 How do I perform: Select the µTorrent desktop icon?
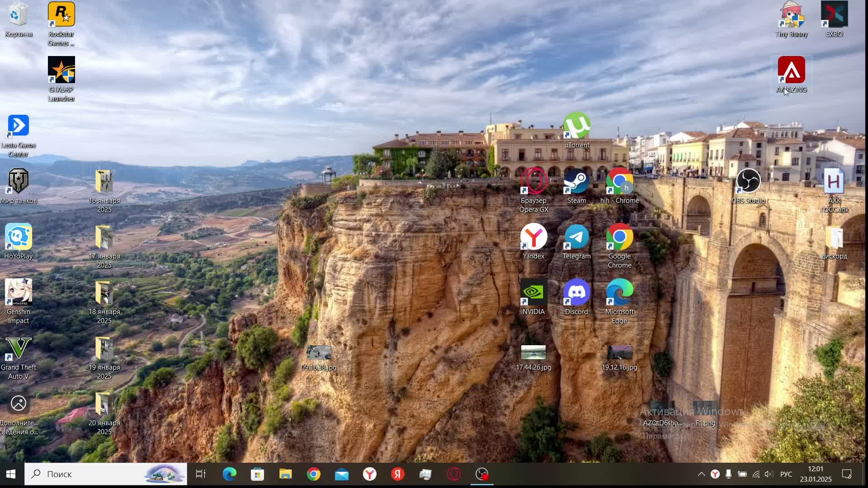coord(576,130)
